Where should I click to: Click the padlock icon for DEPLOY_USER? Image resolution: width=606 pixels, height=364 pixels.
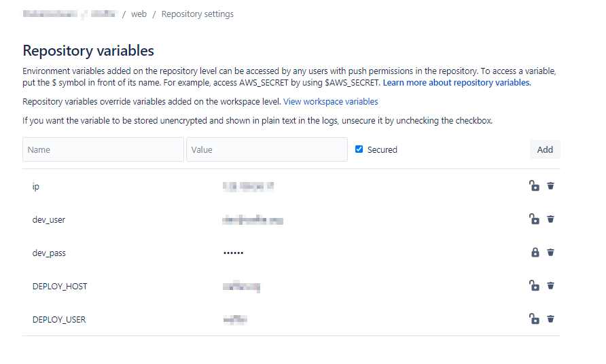coord(535,318)
